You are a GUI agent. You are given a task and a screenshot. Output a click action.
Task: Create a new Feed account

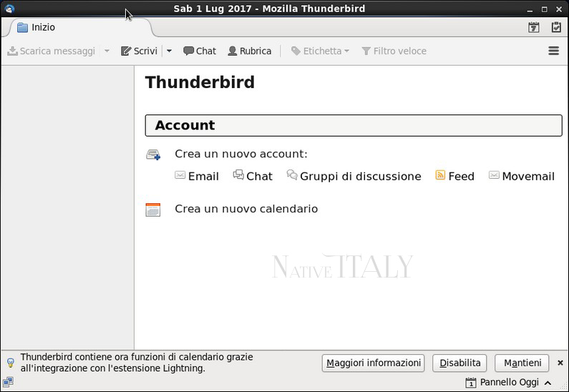tap(454, 176)
